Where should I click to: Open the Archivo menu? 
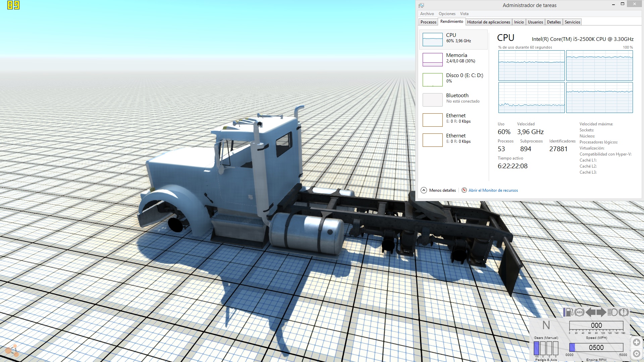tap(427, 14)
